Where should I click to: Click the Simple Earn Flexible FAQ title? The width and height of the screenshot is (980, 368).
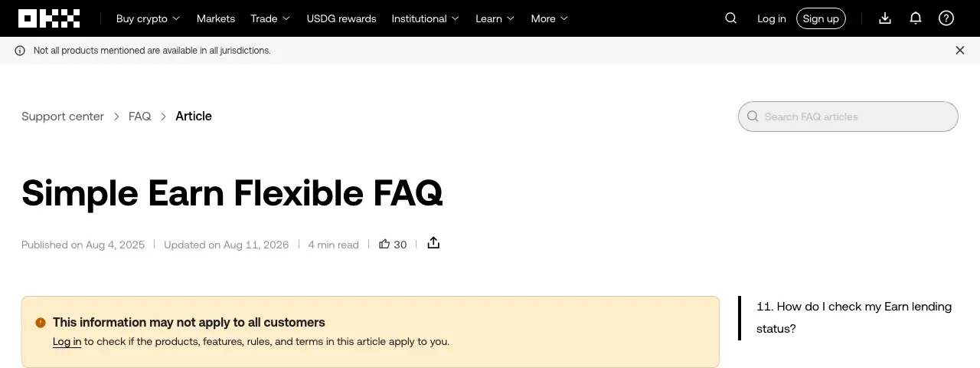tap(232, 192)
